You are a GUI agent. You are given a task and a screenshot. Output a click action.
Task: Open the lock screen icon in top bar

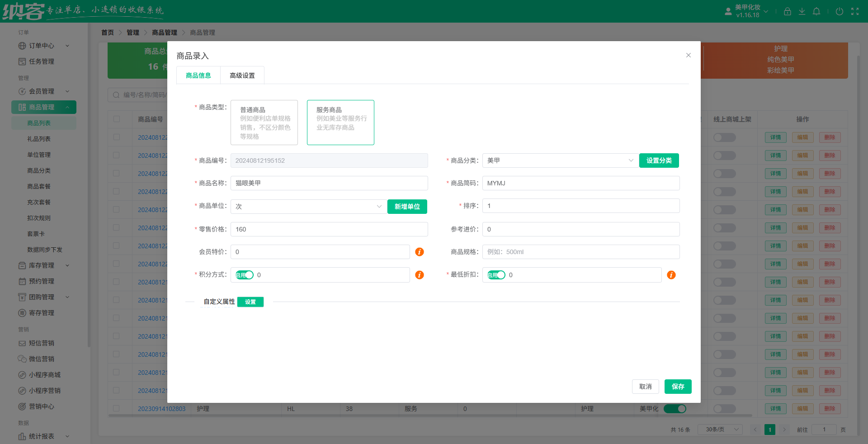click(x=787, y=11)
